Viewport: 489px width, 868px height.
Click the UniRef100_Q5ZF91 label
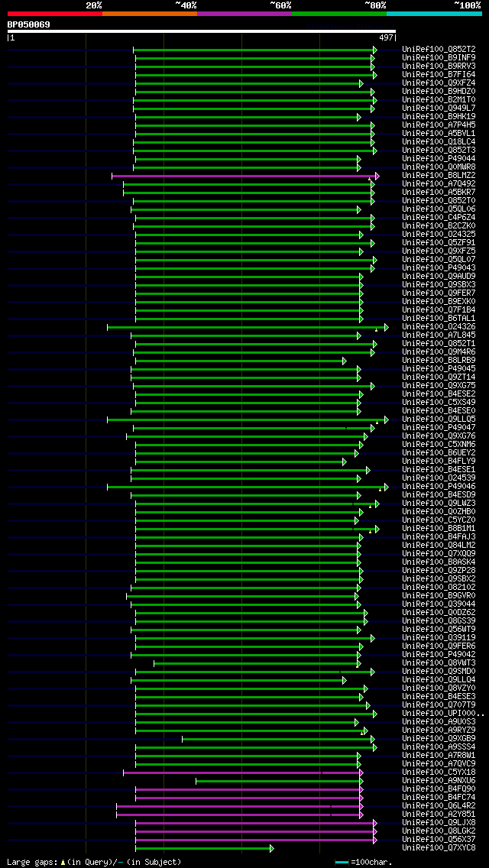click(x=439, y=243)
